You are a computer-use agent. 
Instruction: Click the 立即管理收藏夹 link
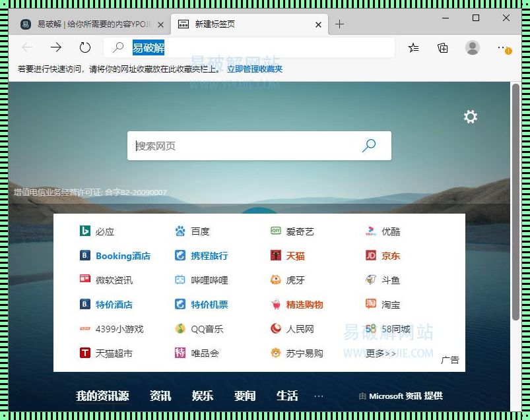click(255, 69)
